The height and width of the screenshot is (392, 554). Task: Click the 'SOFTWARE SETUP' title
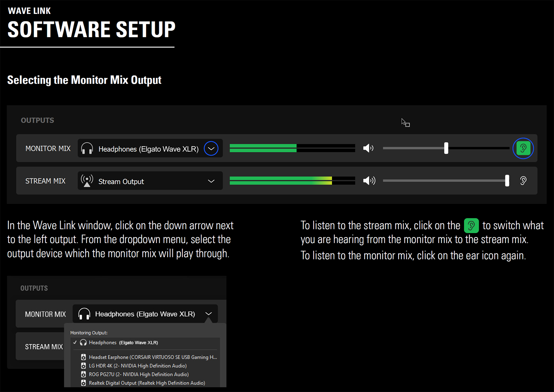coord(91,29)
